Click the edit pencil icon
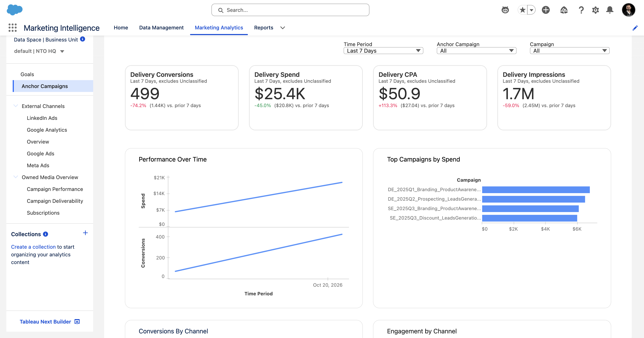Viewport: 644px width, 338px height. pos(635,28)
